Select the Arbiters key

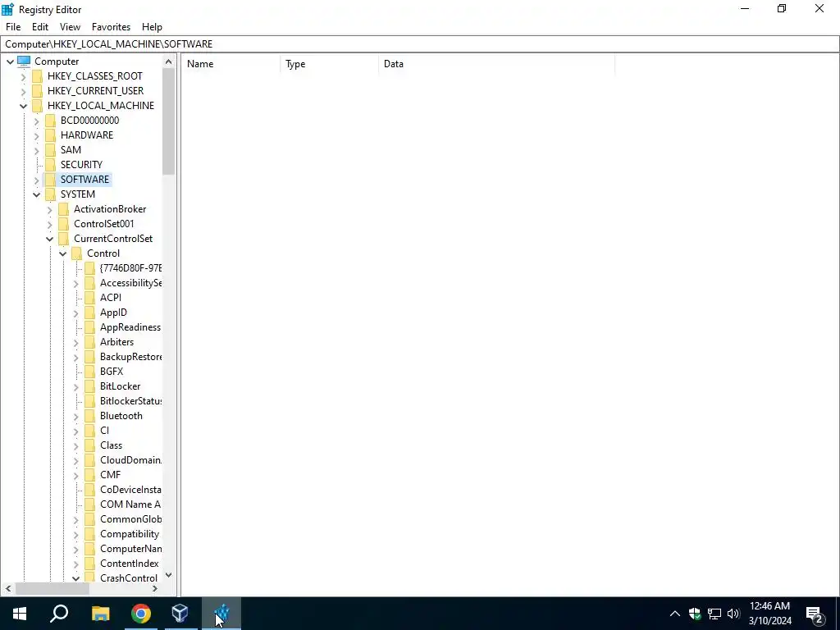tap(116, 342)
